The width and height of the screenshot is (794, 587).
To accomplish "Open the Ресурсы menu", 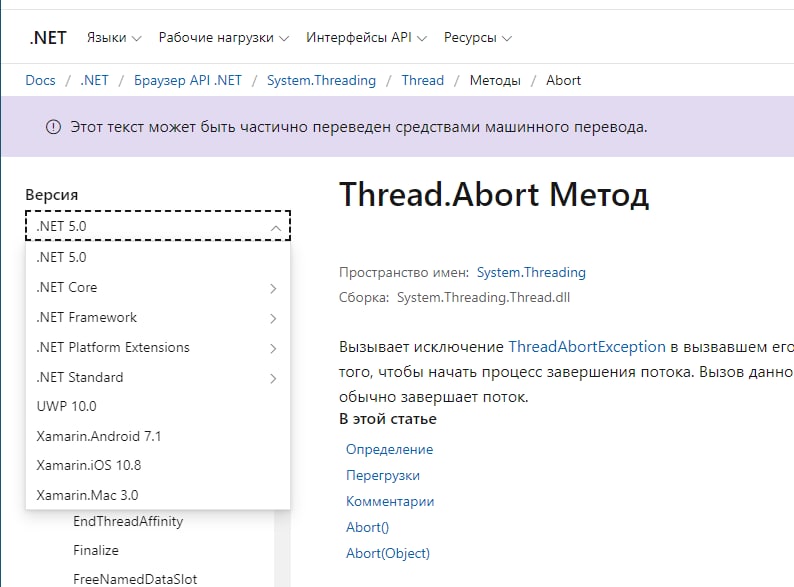I will point(478,37).
